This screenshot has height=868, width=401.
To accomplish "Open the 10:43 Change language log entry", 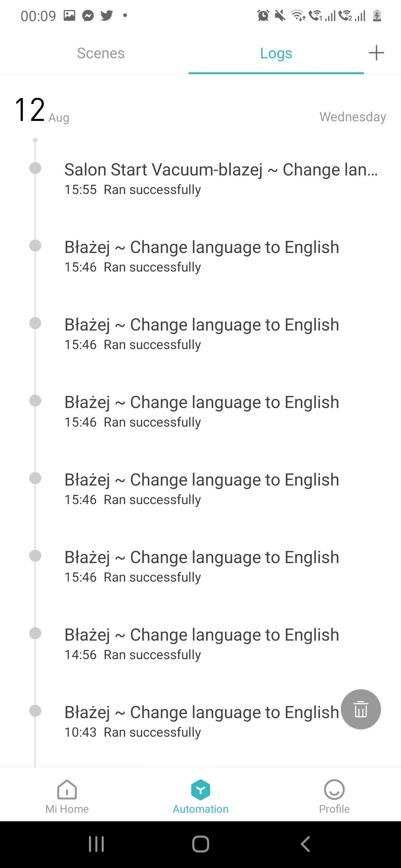I will click(x=202, y=721).
